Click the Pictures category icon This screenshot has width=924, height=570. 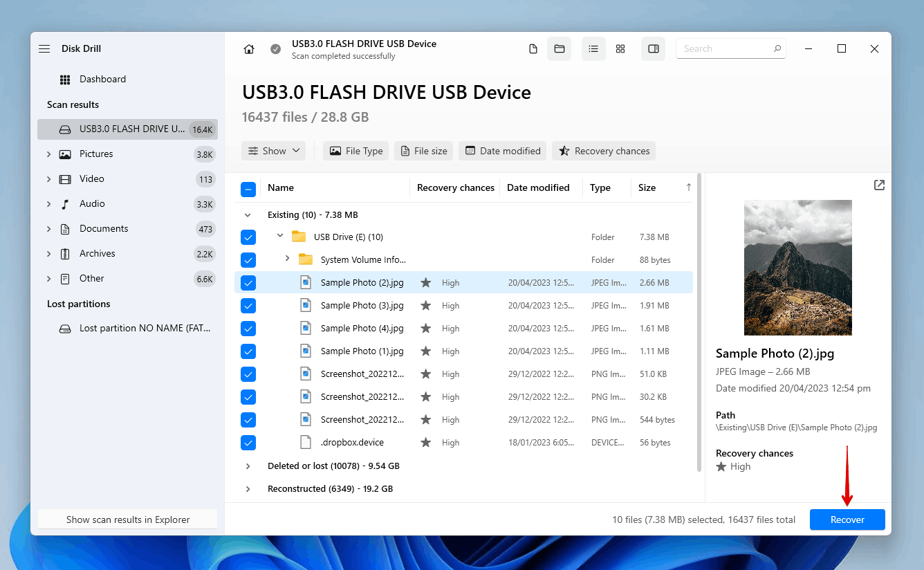click(65, 154)
